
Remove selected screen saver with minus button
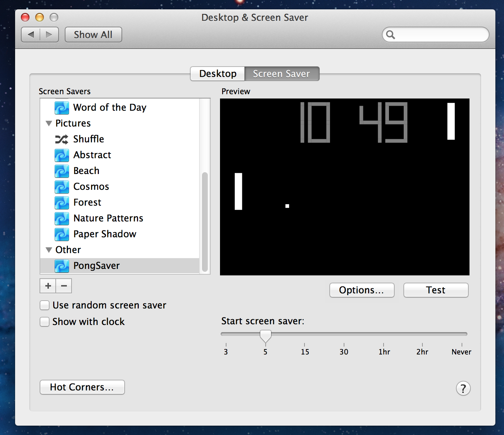coord(64,286)
